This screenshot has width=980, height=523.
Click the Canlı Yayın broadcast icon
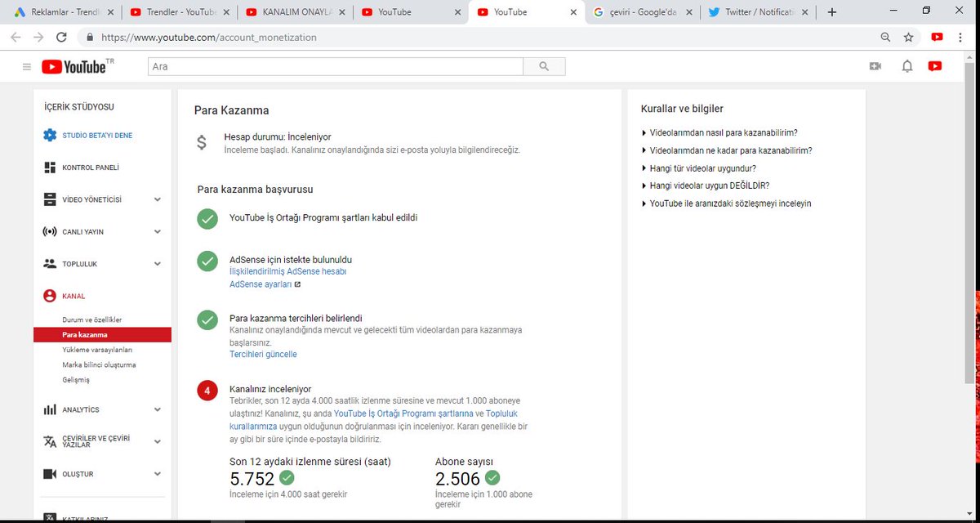click(50, 231)
